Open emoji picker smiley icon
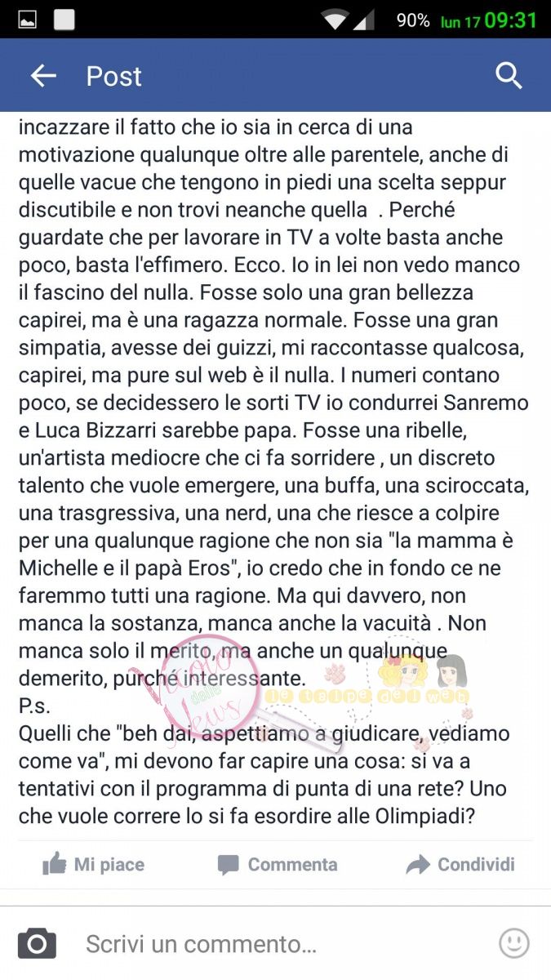Screen dimensions: 551x980 click(514, 943)
